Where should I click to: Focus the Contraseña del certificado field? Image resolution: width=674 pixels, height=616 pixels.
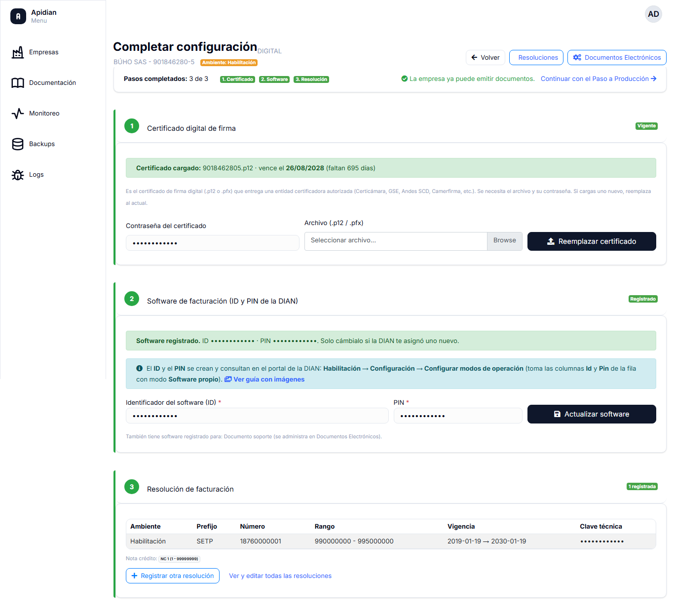(213, 243)
